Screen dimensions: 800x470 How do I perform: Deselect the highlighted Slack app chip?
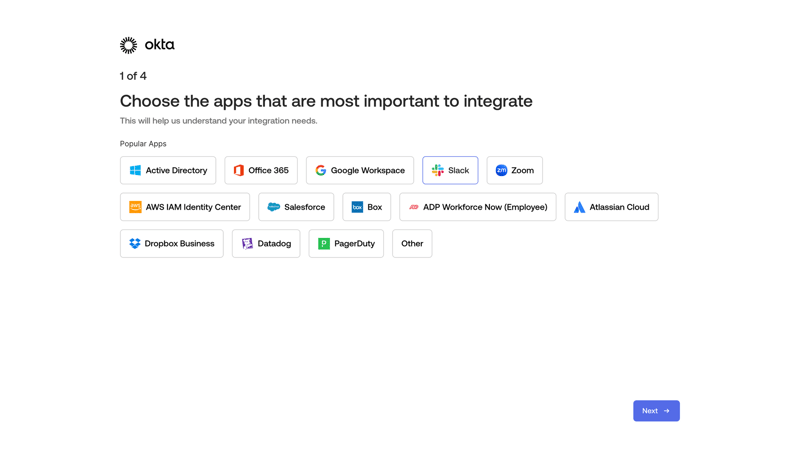click(x=450, y=170)
